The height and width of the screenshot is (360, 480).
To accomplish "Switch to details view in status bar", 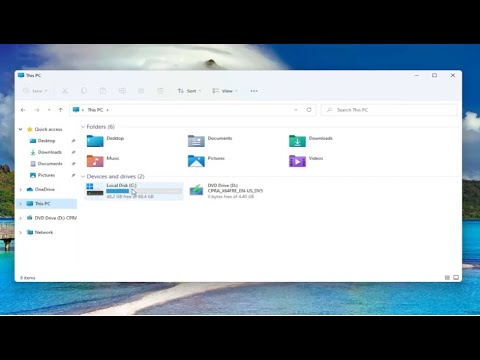I will [447, 277].
